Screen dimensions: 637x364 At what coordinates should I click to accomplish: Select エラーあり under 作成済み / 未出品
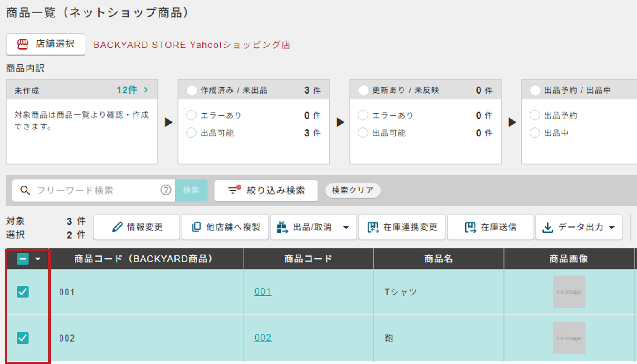pyautogui.click(x=191, y=115)
